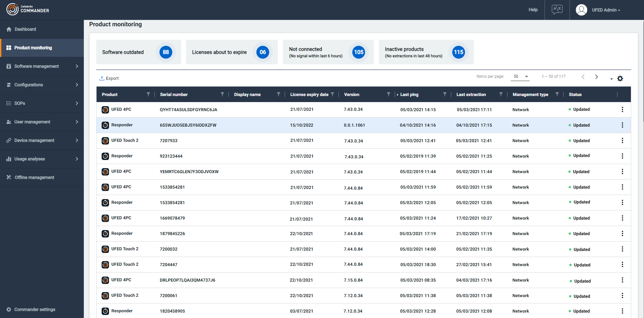The width and height of the screenshot is (644, 318).
Task: Click the UFED Admin user avatar
Action: click(581, 10)
